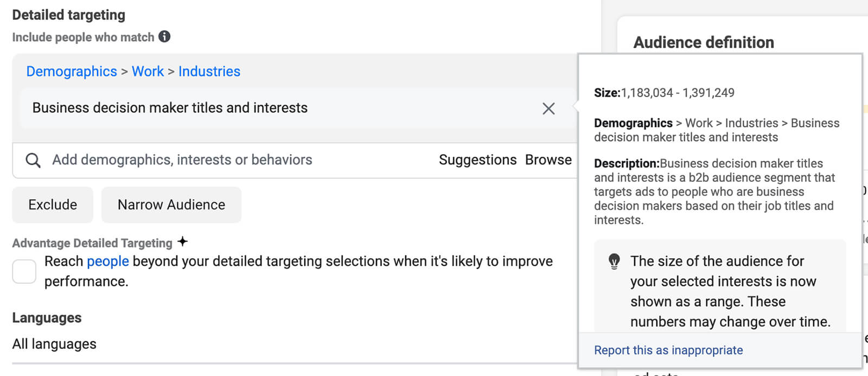Open the Industries breadcrumb link
The height and width of the screenshot is (376, 868).
tap(209, 72)
